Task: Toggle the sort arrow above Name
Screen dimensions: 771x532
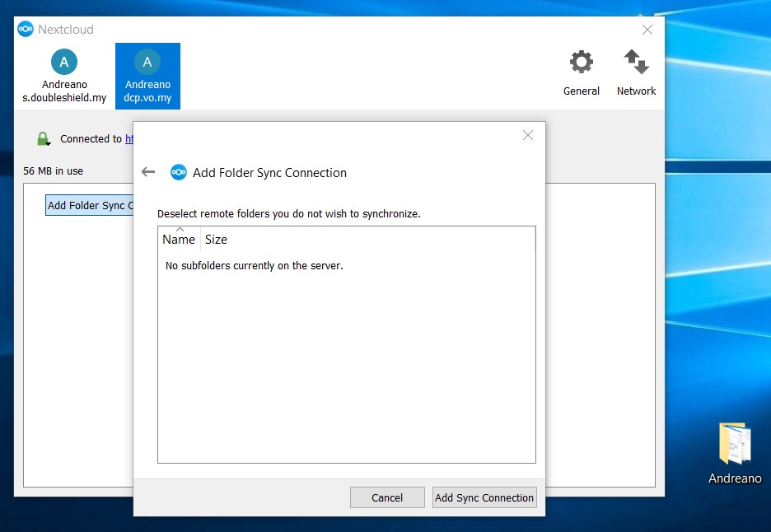Action: point(180,229)
